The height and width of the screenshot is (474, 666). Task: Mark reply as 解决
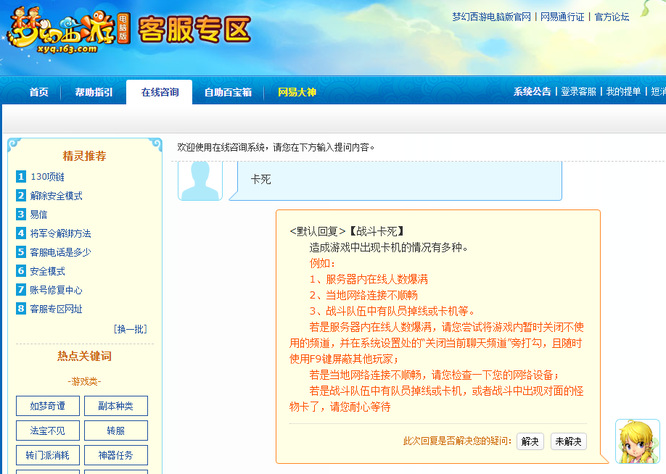click(530, 441)
